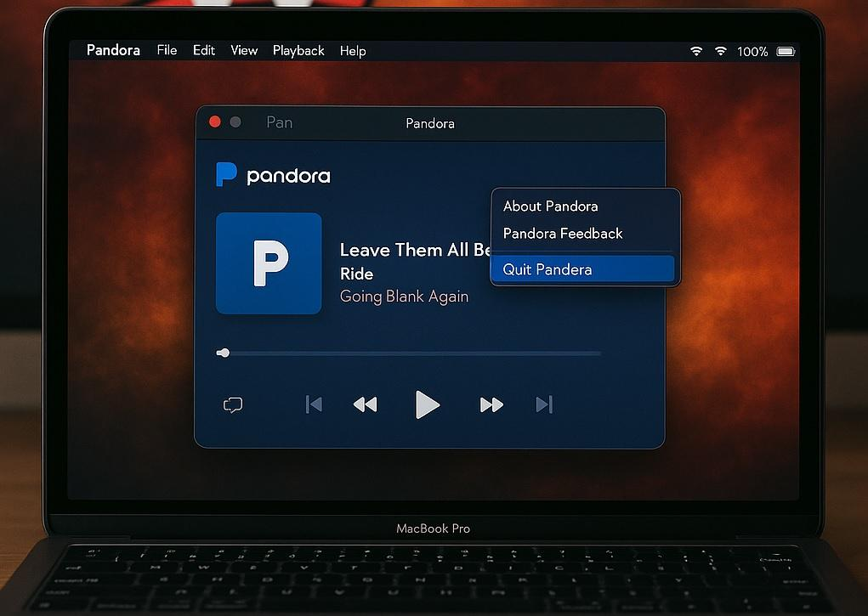This screenshot has height=616, width=868.
Task: Click the Pan label in title bar
Action: tap(280, 122)
